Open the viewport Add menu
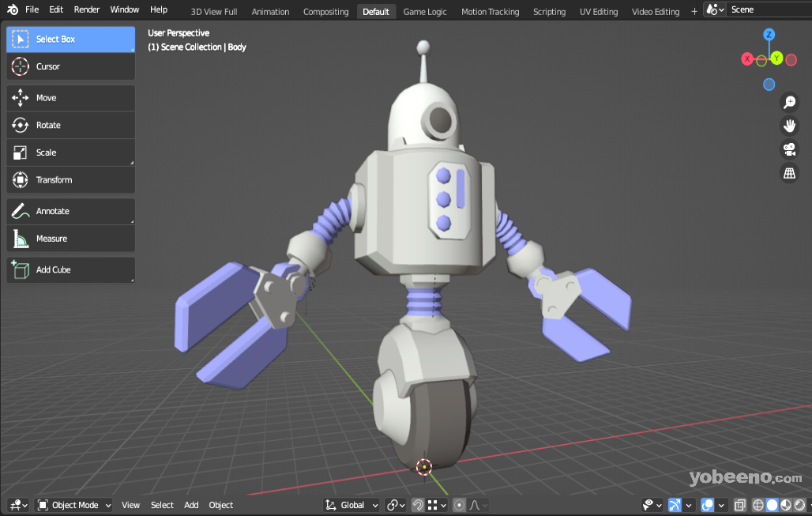This screenshot has width=812, height=516. tap(191, 505)
